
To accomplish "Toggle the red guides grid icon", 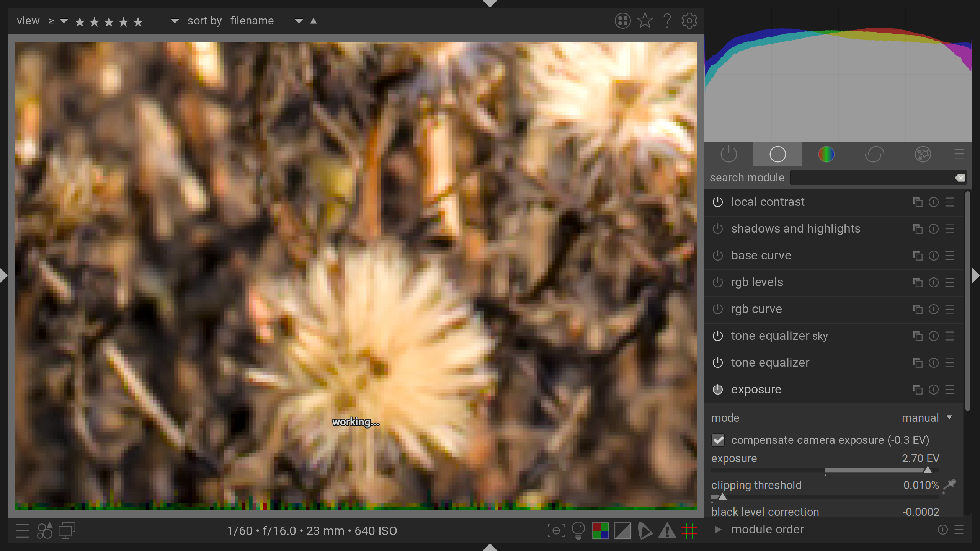I will click(x=689, y=531).
